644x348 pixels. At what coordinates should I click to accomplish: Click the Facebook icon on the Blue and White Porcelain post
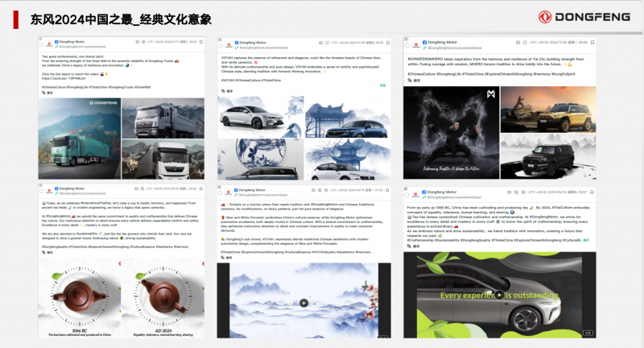tap(236, 190)
